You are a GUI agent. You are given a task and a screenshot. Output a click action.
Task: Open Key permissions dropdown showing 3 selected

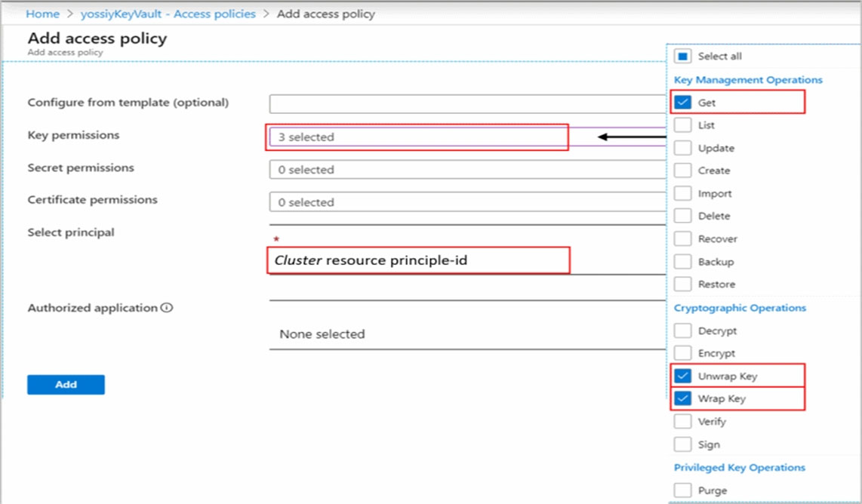[468, 137]
